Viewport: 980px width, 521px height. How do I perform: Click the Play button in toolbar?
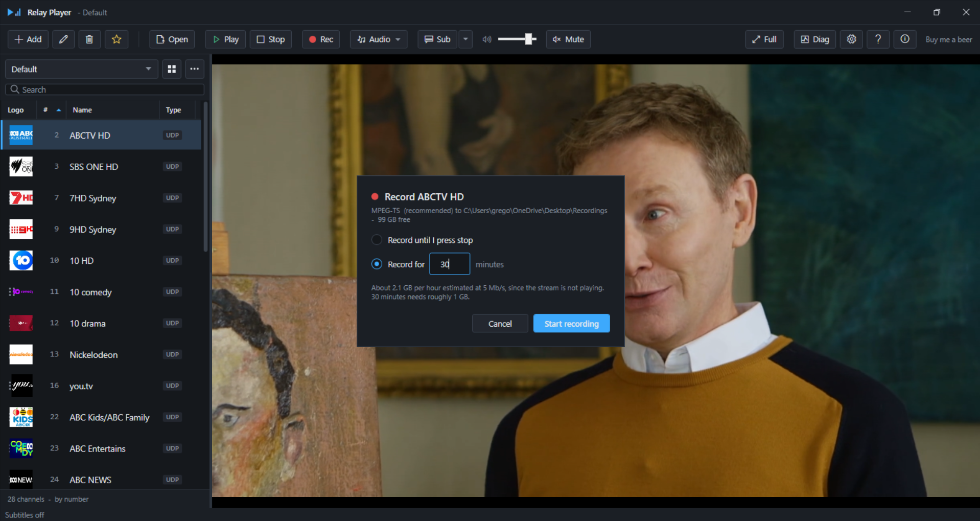[x=225, y=39]
